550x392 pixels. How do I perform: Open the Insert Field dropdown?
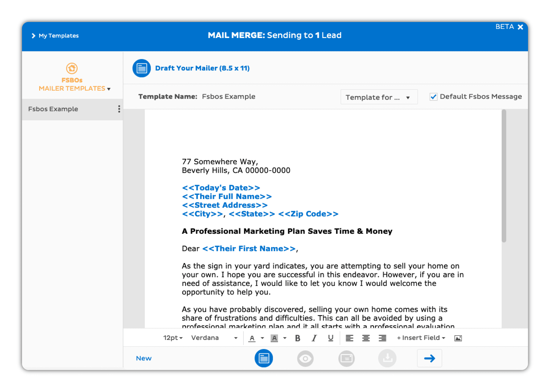tap(421, 338)
